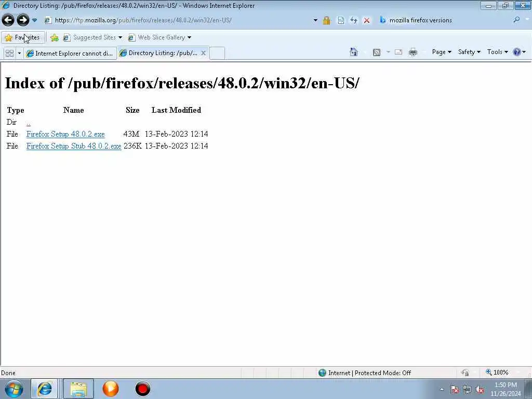
Task: Click the network tray icon
Action: (x=467, y=390)
